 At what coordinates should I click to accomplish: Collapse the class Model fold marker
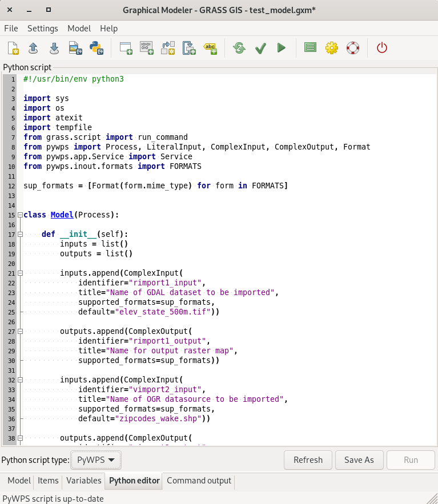point(20,215)
